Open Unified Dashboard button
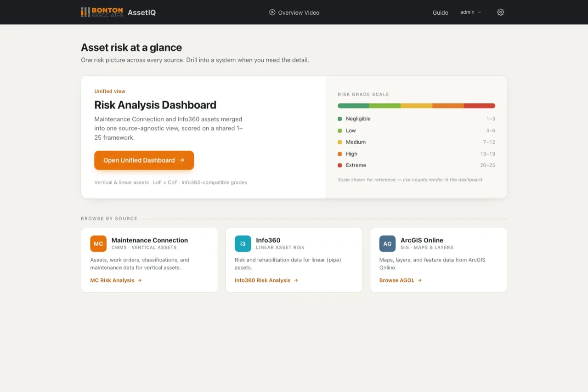Screen dimensions: 588x392 (144, 160)
